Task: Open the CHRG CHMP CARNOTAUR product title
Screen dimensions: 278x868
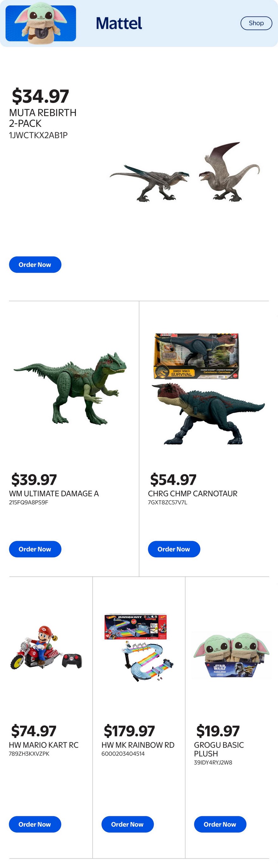Action: [193, 493]
